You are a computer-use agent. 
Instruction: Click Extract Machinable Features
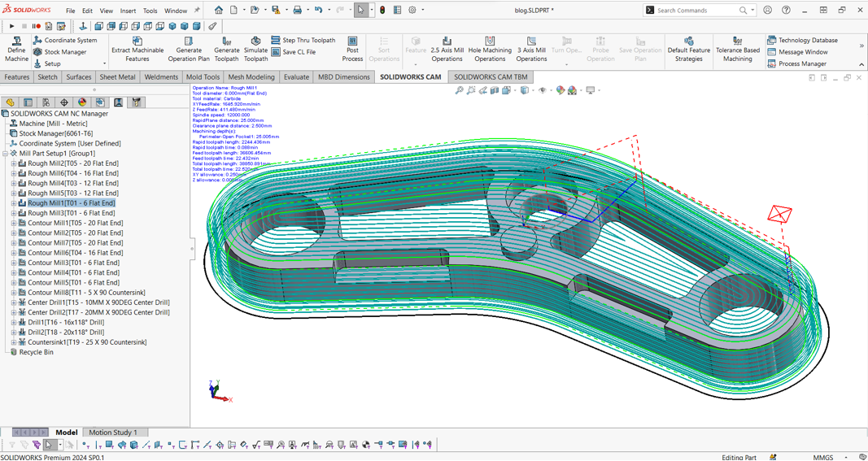(x=137, y=49)
